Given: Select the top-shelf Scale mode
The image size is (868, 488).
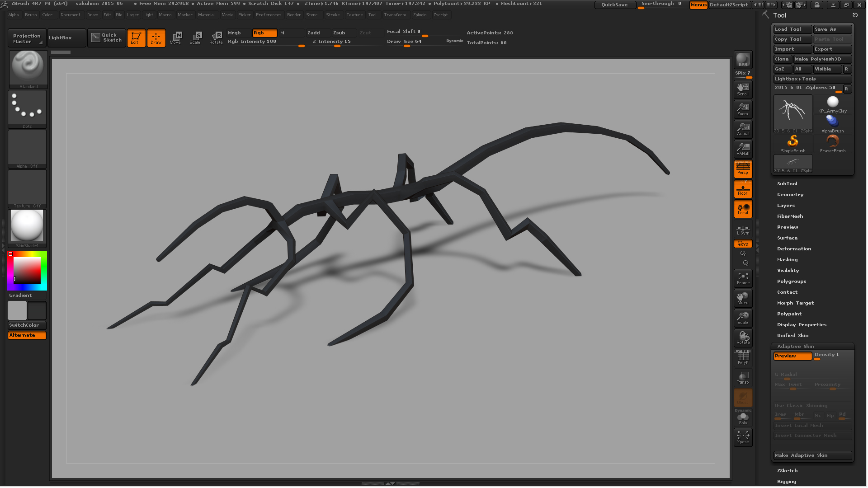Looking at the screenshot, I should point(195,38).
